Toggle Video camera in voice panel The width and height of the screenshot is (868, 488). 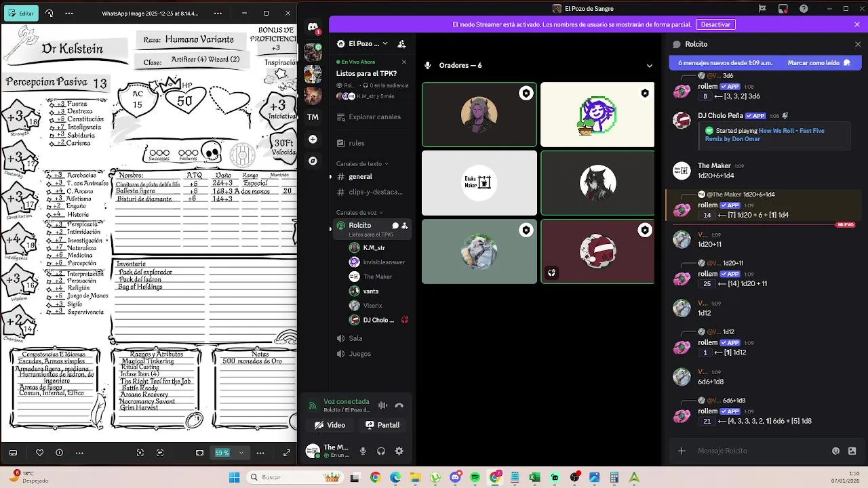click(x=330, y=425)
